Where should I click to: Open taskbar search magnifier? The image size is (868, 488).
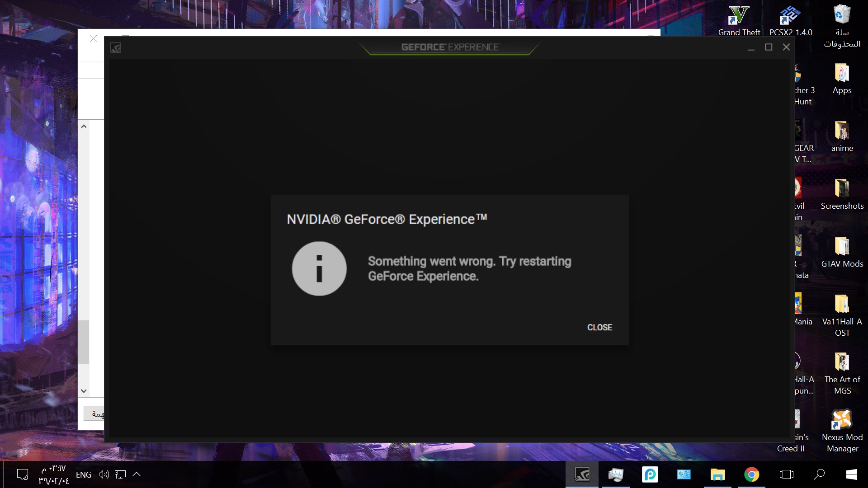click(x=819, y=474)
